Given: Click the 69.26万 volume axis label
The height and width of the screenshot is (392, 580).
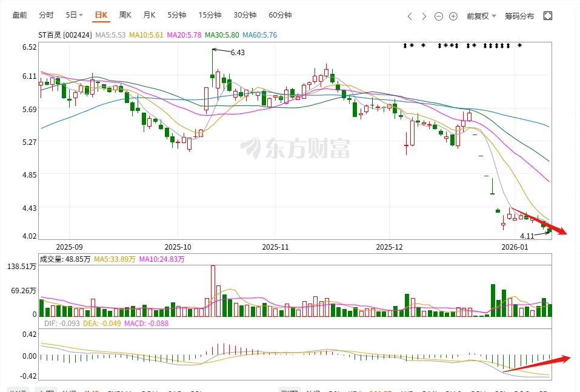Looking at the screenshot, I should (24, 291).
